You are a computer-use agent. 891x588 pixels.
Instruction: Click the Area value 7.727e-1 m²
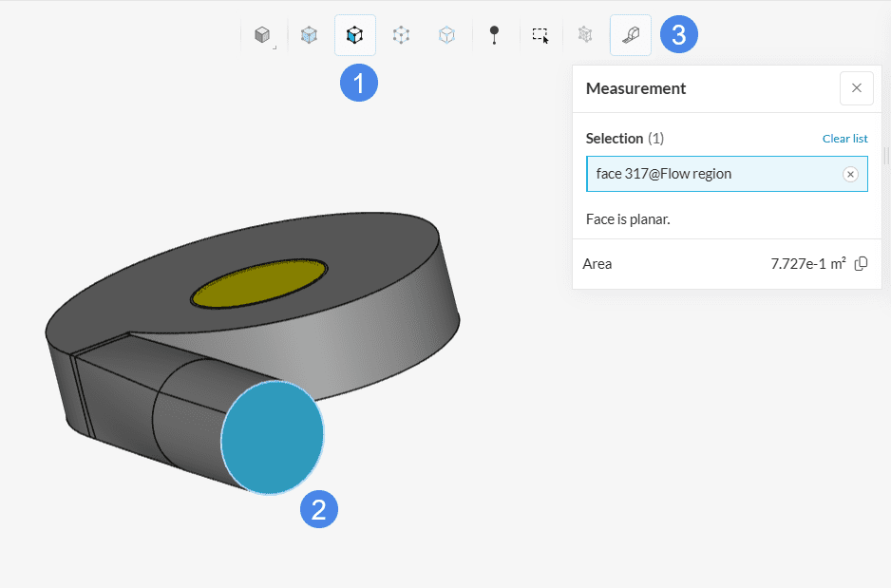[x=807, y=264]
